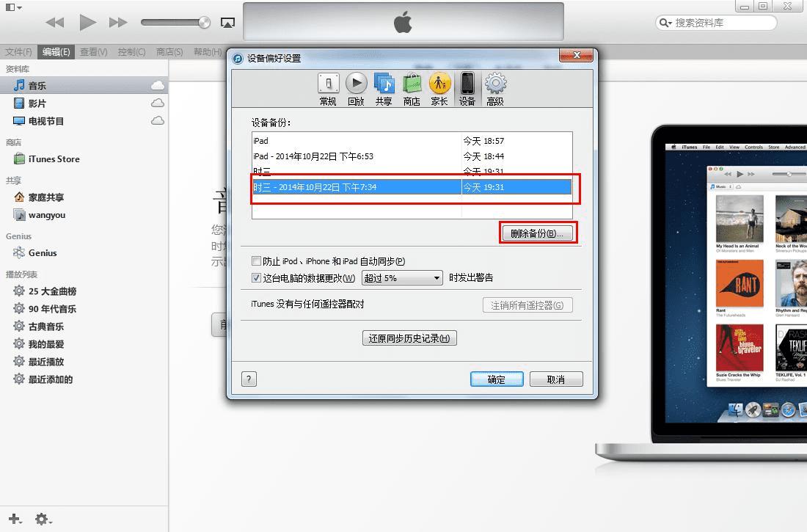Enable 防止 iPod、iPhone 和 iPad 自动同步
Image resolution: width=807 pixels, height=532 pixels.
click(x=257, y=260)
